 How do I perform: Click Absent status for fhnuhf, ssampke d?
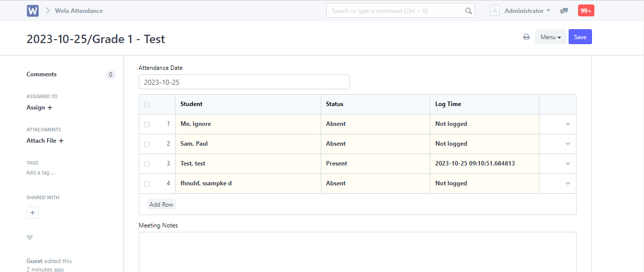click(x=375, y=183)
